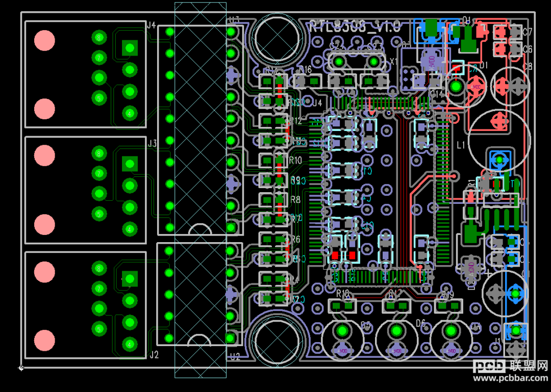Select the L1 inductor designator
This screenshot has width=551, height=392.
pos(461,145)
